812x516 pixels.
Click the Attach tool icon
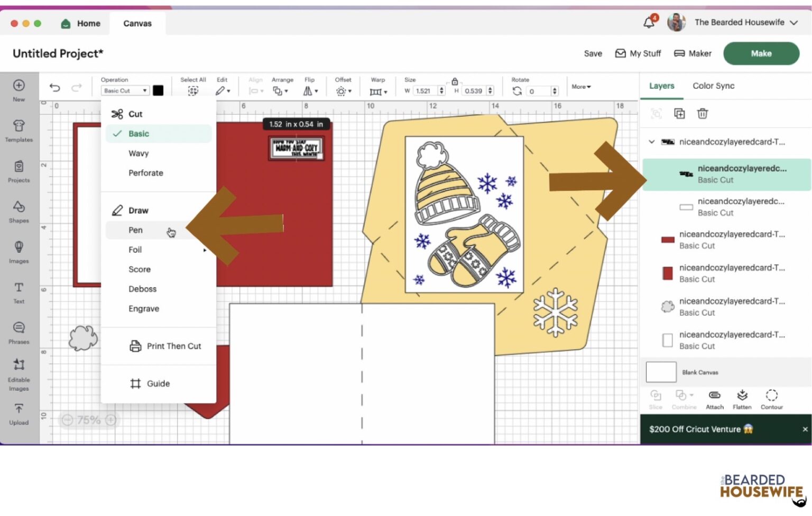714,399
